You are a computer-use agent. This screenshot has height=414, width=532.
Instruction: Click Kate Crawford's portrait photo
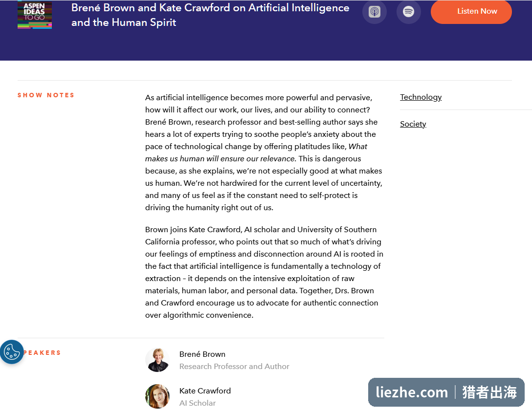(x=157, y=396)
